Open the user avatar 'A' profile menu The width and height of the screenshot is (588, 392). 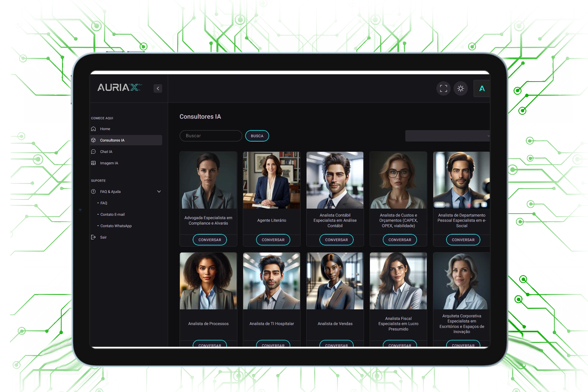point(482,88)
